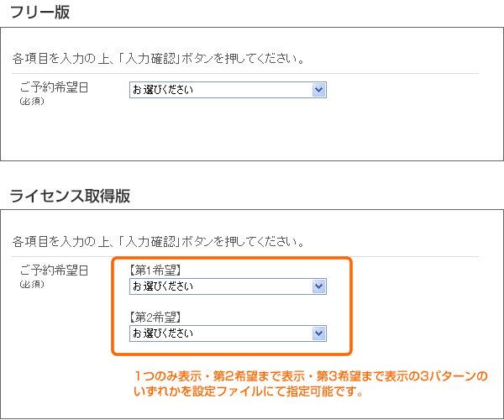The height and width of the screenshot is (420, 504).
Task: Click the (必須) marker in ライセンス取得版 form
Action: [32, 285]
